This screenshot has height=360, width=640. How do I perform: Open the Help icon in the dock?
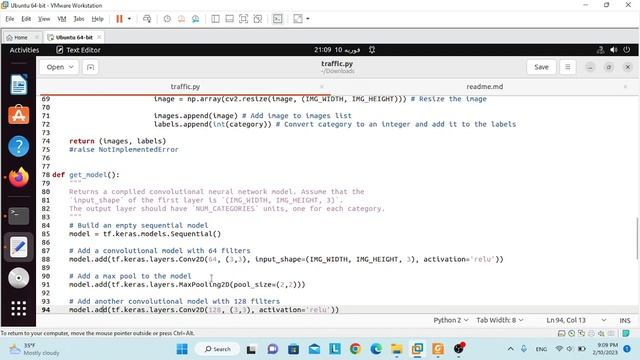point(18,146)
